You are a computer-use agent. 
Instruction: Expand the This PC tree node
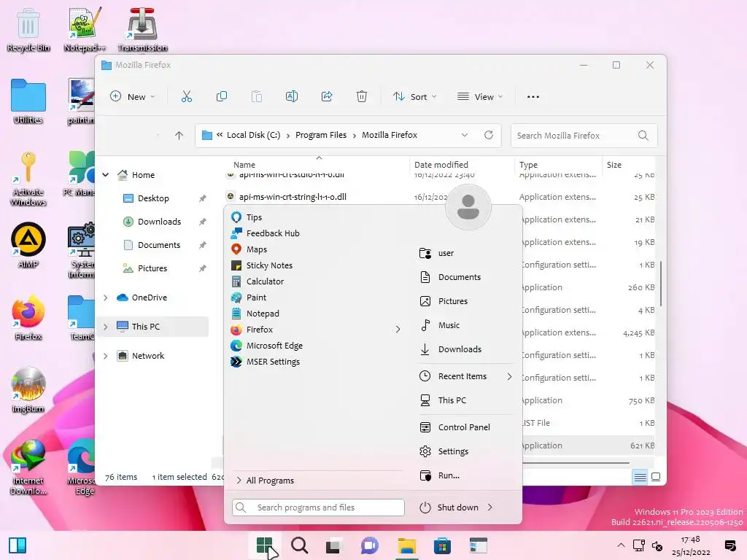[x=105, y=327]
